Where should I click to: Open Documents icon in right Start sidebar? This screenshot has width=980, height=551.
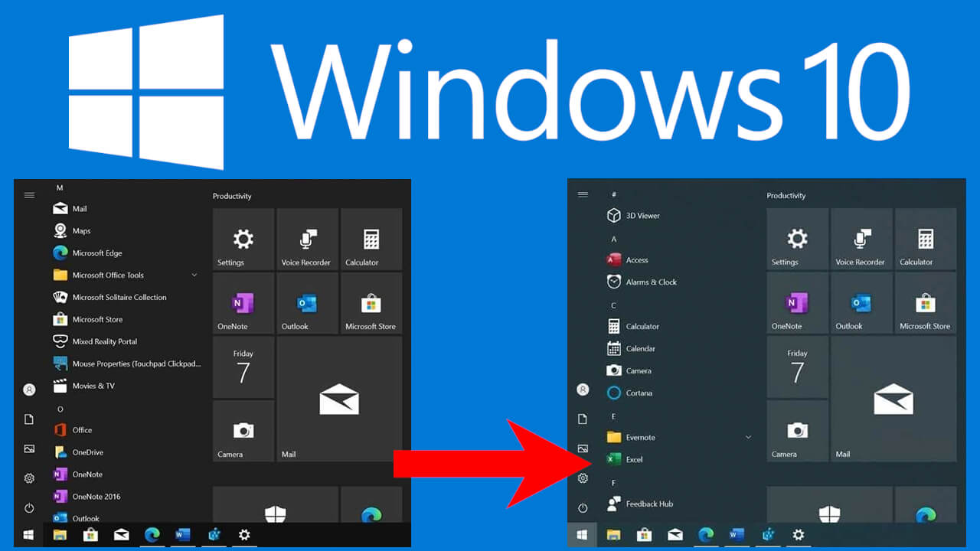coord(583,419)
